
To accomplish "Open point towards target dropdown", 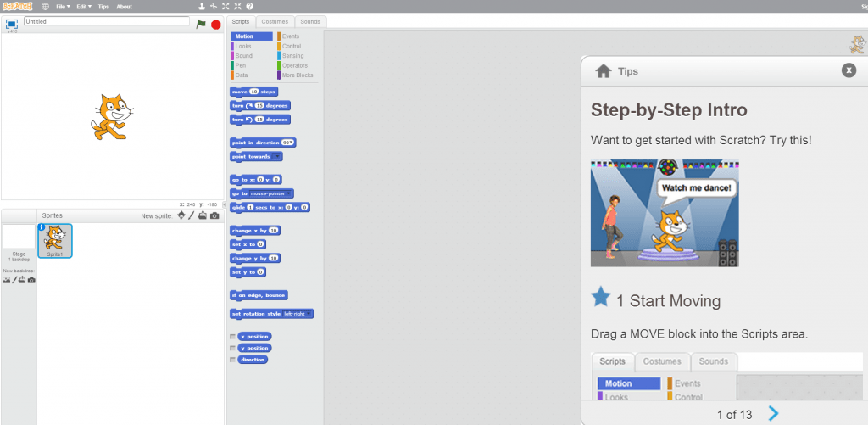I will pos(276,156).
